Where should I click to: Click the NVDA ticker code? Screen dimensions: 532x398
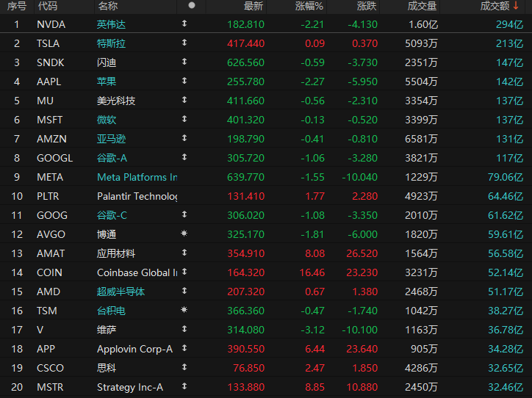[51, 24]
